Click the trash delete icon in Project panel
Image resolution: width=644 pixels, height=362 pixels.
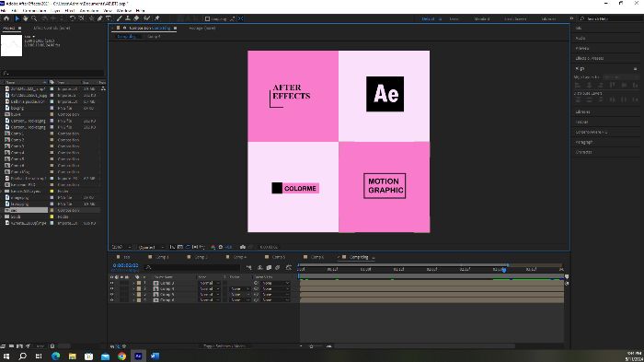pyautogui.click(x=52, y=346)
